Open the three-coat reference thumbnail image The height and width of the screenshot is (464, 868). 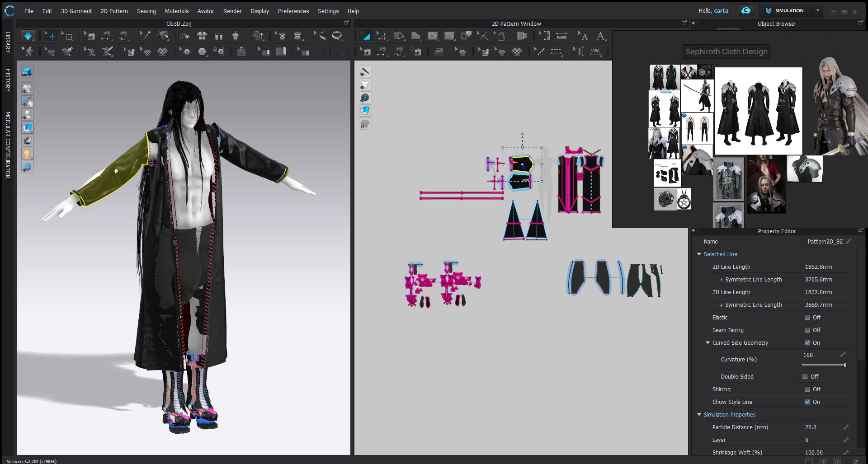758,111
